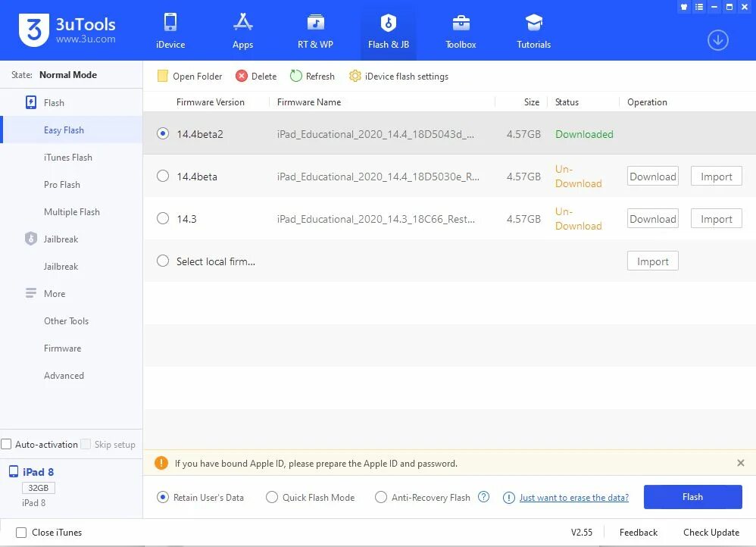Open the Apps section

tap(242, 31)
